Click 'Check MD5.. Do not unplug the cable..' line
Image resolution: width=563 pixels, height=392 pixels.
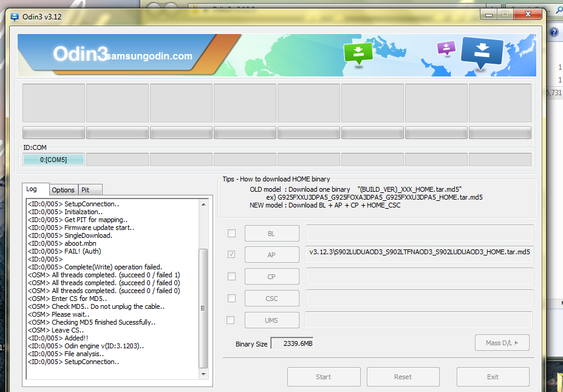point(96,306)
